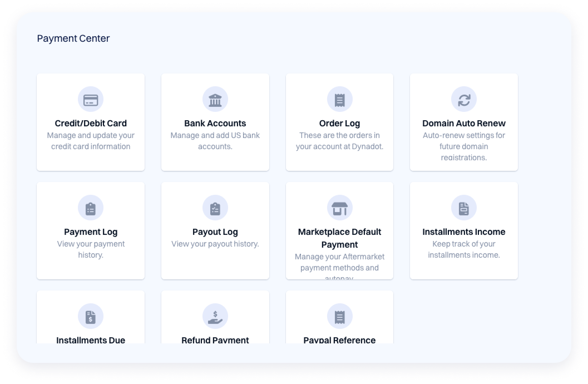Select the Payment Log title
This screenshot has height=384, width=588.
coord(90,232)
